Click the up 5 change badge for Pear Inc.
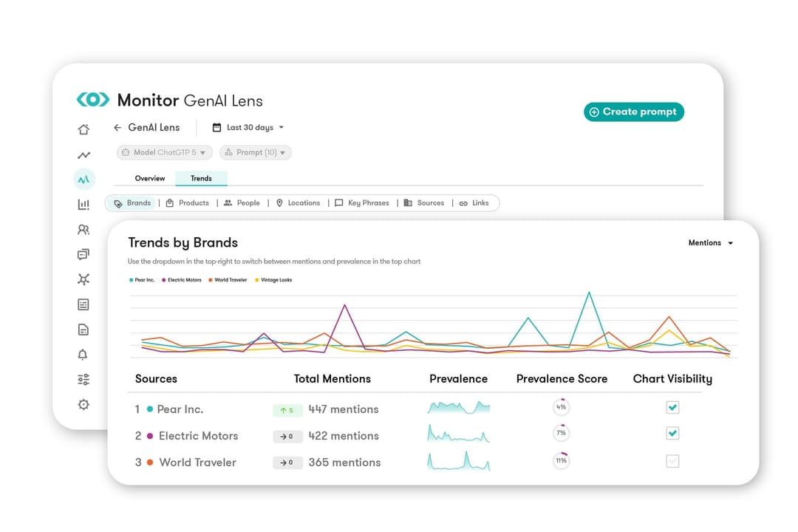 click(287, 410)
